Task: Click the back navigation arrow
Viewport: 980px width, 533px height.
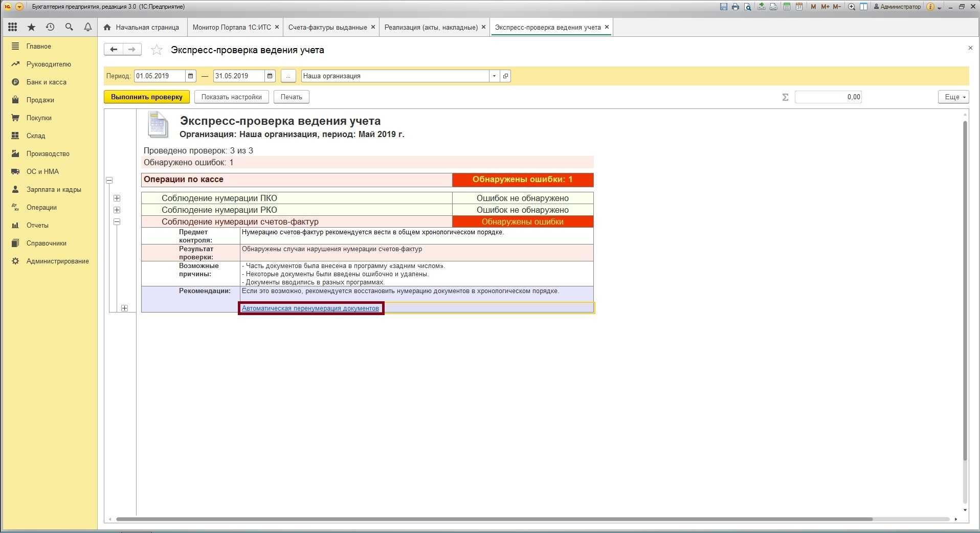Action: (x=114, y=50)
